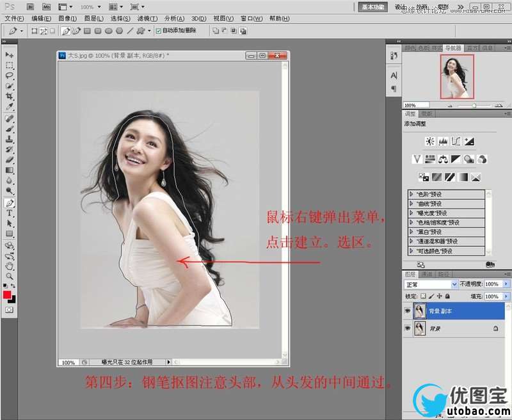Open the layer blend mode dropdown 正常
This screenshot has width=512, height=420.
[x=431, y=284]
